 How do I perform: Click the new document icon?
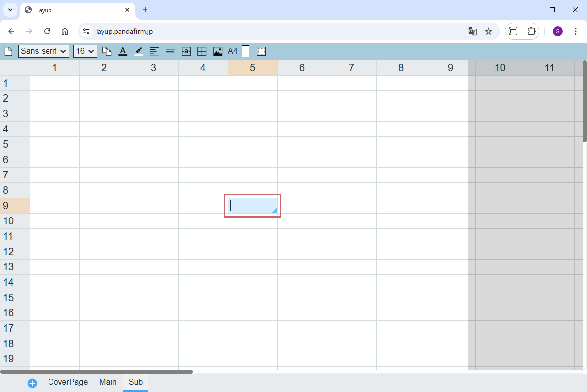[x=8, y=51]
